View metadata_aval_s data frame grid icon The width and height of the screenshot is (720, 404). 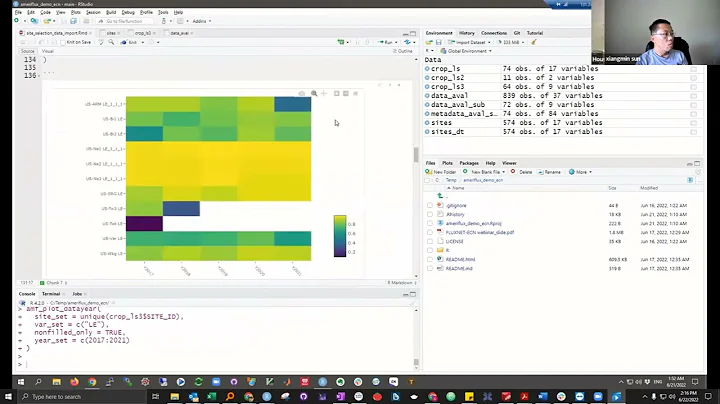693,114
